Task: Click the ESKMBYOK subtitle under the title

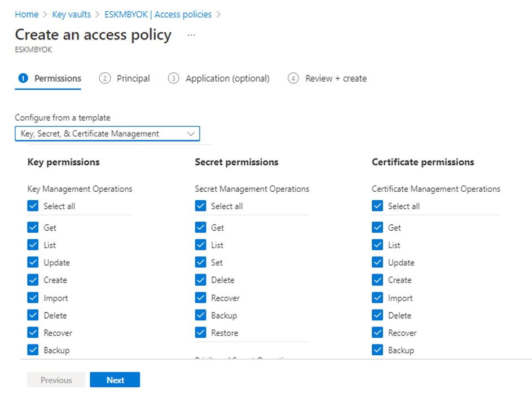Action: [34, 50]
